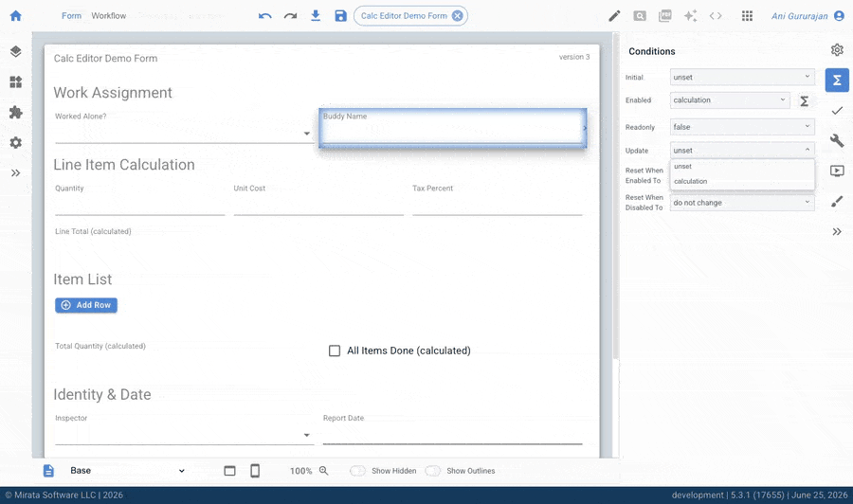Redo the last change

(291, 16)
